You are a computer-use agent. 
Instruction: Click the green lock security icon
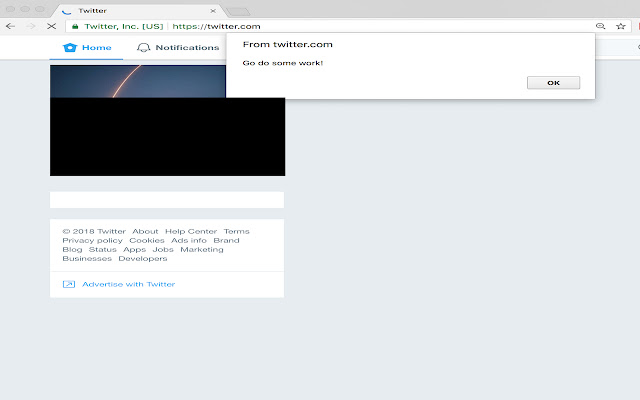coord(75,27)
